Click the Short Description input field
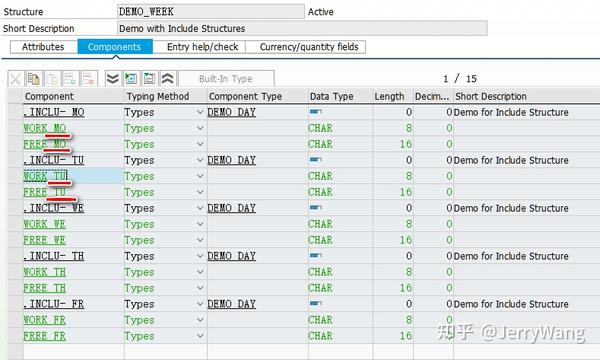600x360 pixels. pyautogui.click(x=302, y=28)
